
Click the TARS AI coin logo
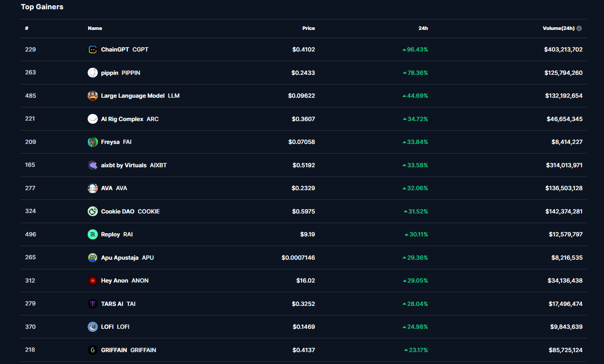(x=93, y=304)
